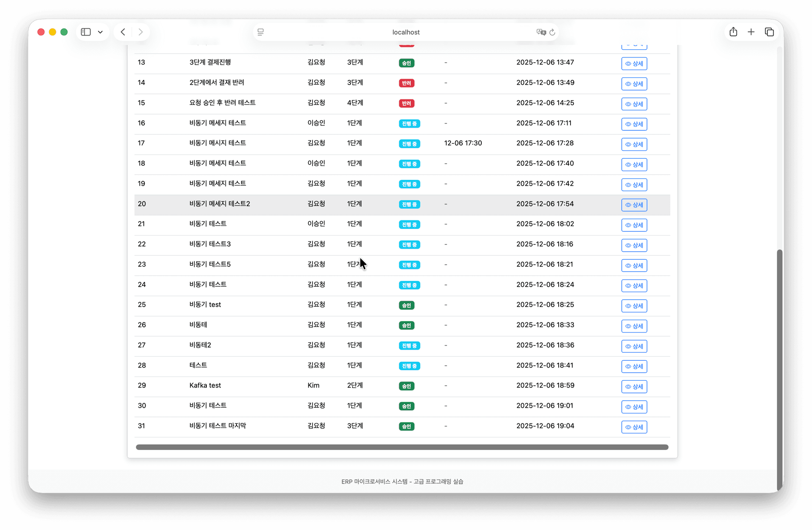Click the 진행 중 badge in row 17
812x530 pixels.
(x=409, y=144)
